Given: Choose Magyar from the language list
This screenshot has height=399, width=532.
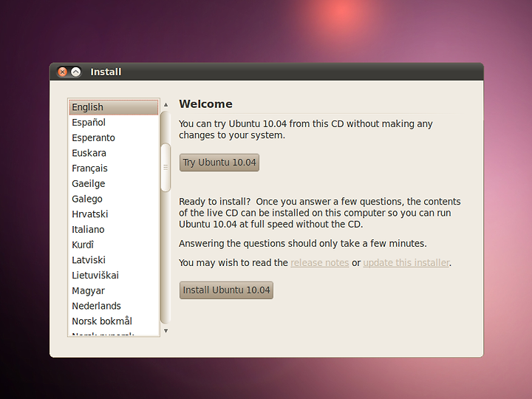Looking at the screenshot, I should tap(114, 291).
